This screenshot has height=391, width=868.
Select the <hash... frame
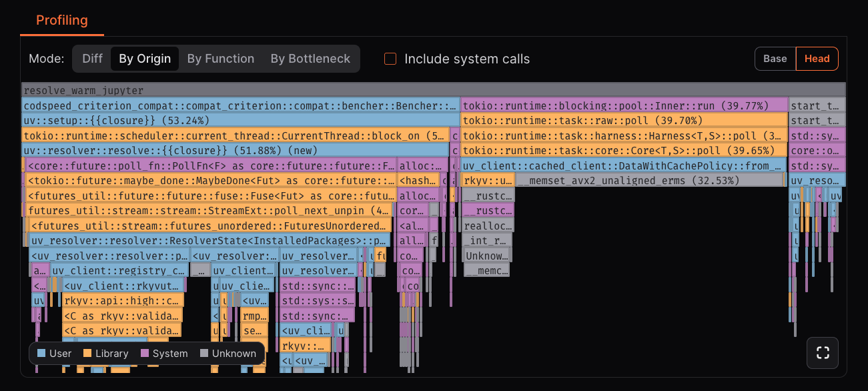pos(419,180)
